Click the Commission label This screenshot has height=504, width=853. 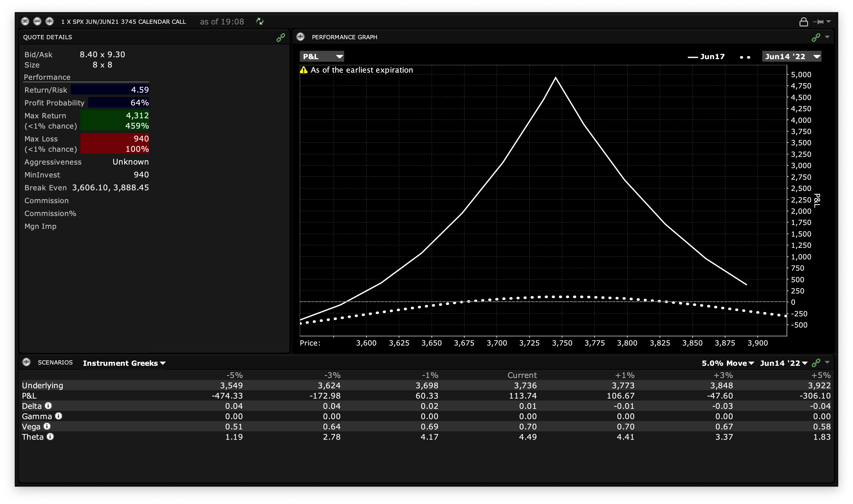pos(46,200)
